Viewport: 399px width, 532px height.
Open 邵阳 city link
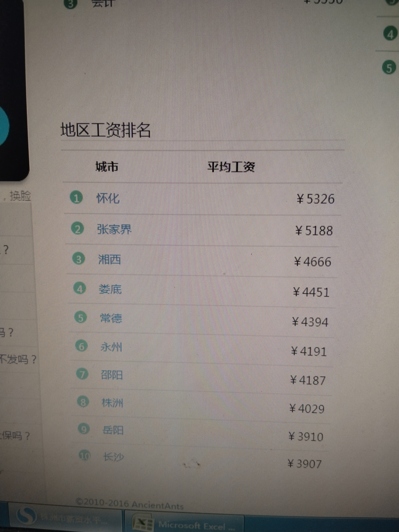tap(112, 375)
